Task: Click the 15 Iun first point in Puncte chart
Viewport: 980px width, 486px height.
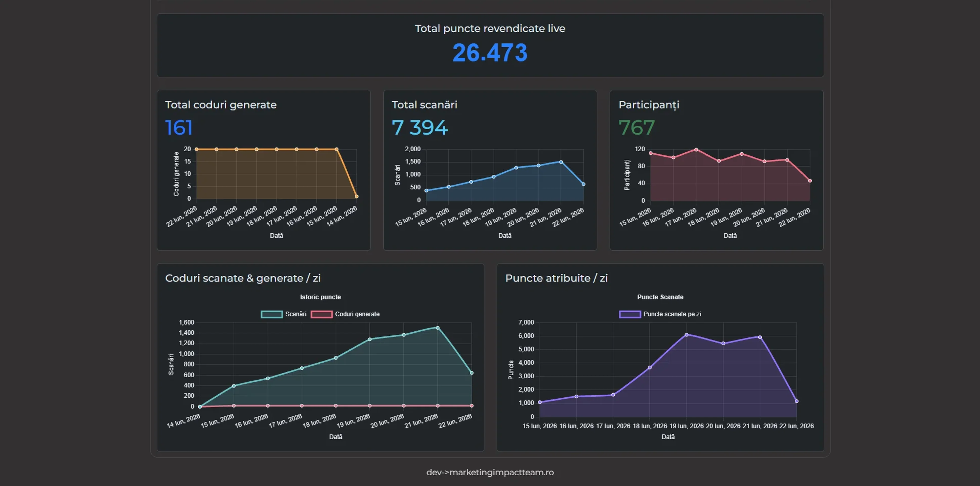Action: click(539, 402)
